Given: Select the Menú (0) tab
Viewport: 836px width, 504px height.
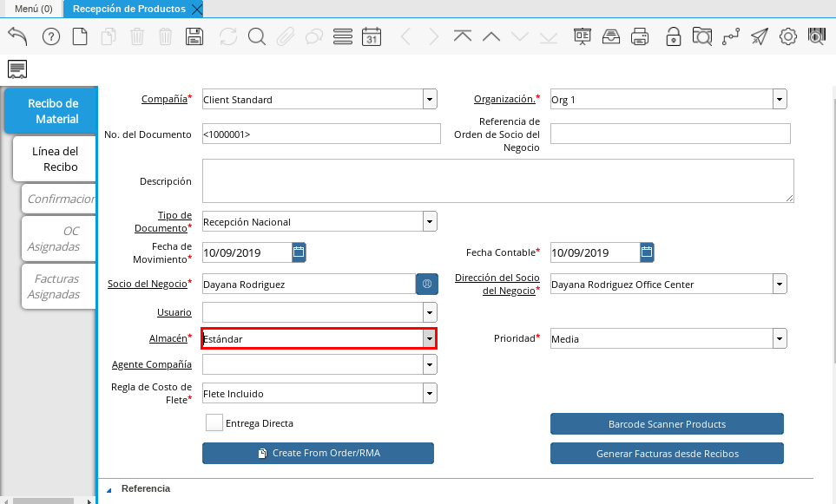Looking at the screenshot, I should pyautogui.click(x=33, y=9).
